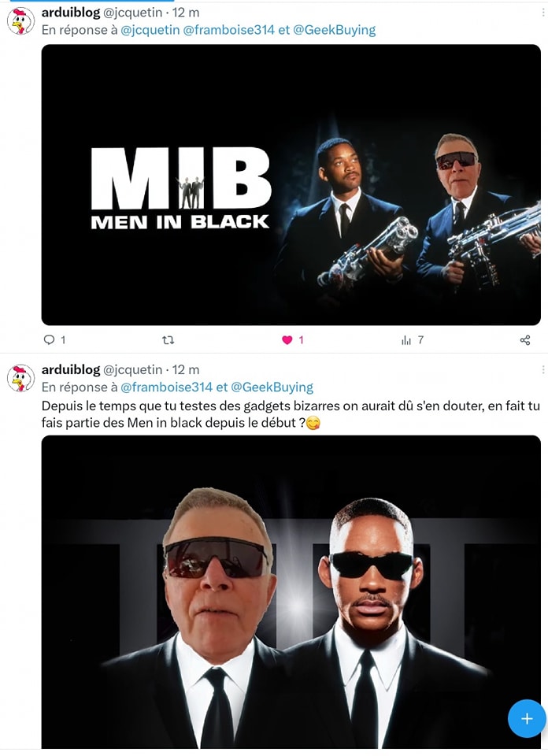Retweet the MIB poster tweet
The image size is (548, 756).
[x=168, y=340]
